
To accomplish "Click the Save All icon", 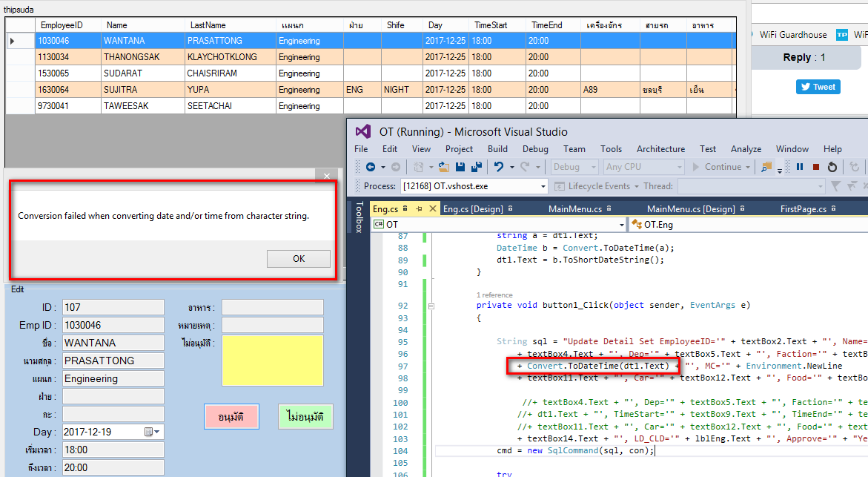I will pyautogui.click(x=476, y=167).
